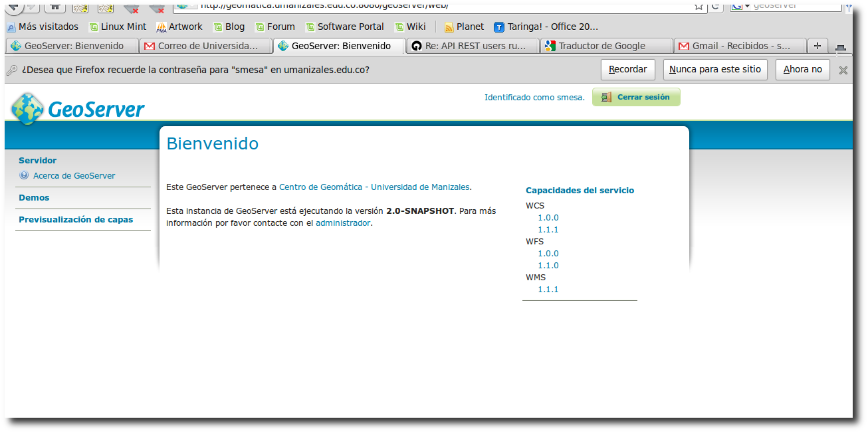Click the Cerrar sesión logout button
Viewport: 868px width, 433px height.
(x=636, y=97)
